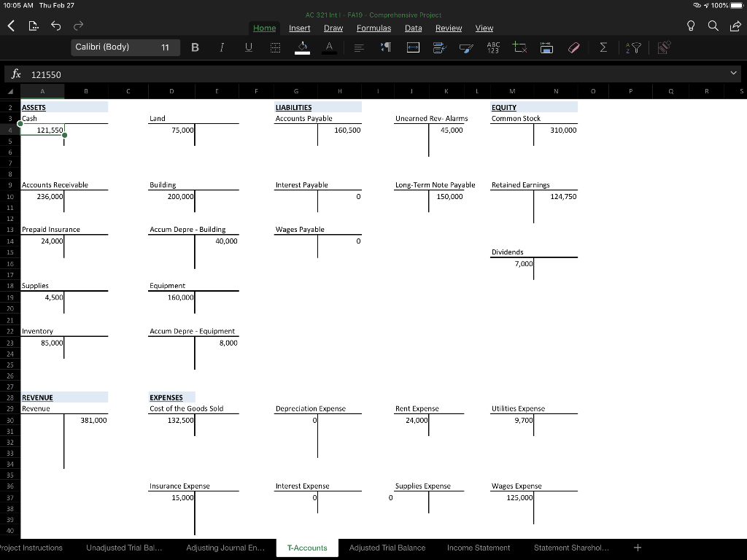The width and height of the screenshot is (747, 560).
Task: Insert AutoSum function
Action: point(603,47)
